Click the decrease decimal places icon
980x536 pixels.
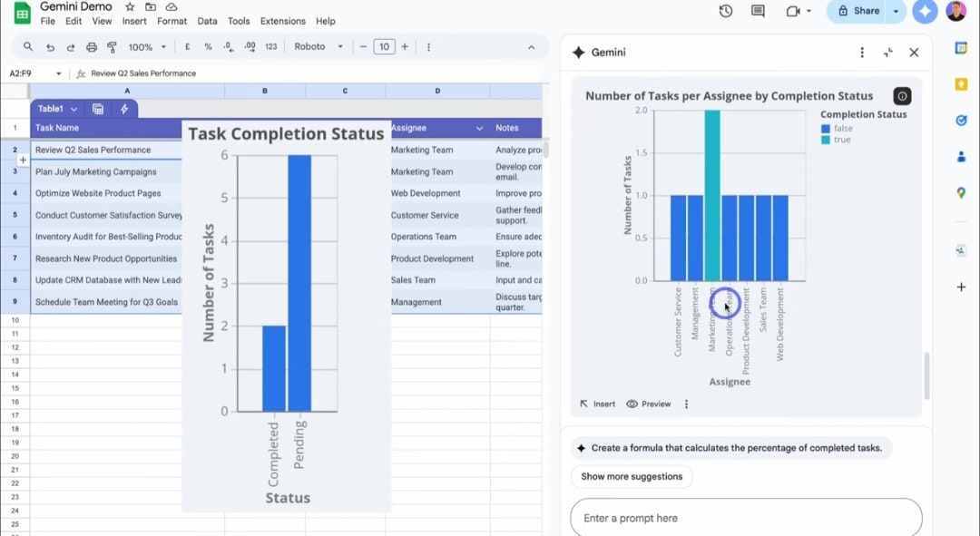pyautogui.click(x=228, y=47)
